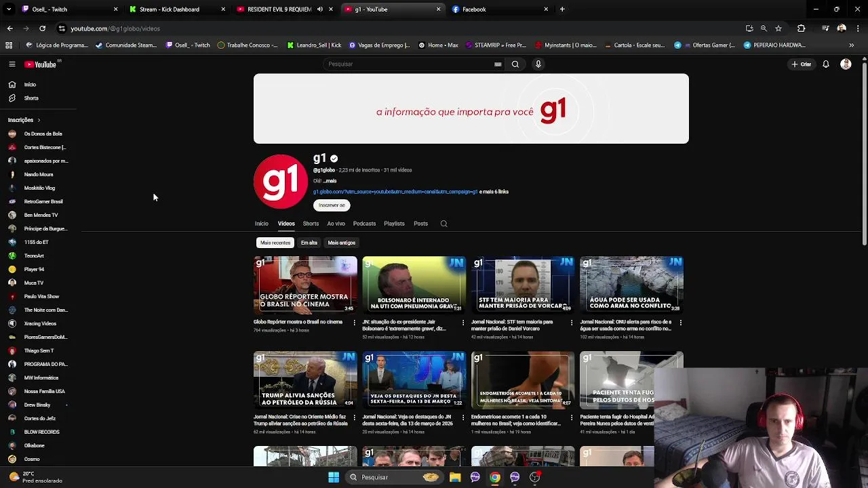This screenshot has height=488, width=868.
Task: Reload the page
Action: pyautogui.click(x=42, y=28)
